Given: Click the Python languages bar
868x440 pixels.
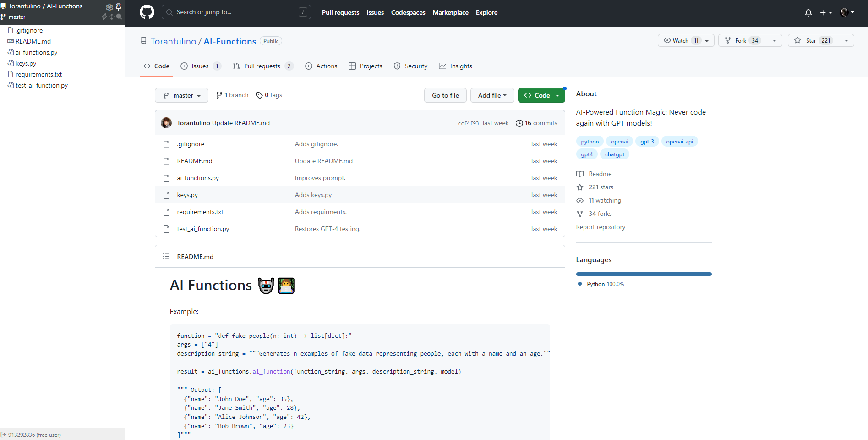Looking at the screenshot, I should (x=644, y=274).
